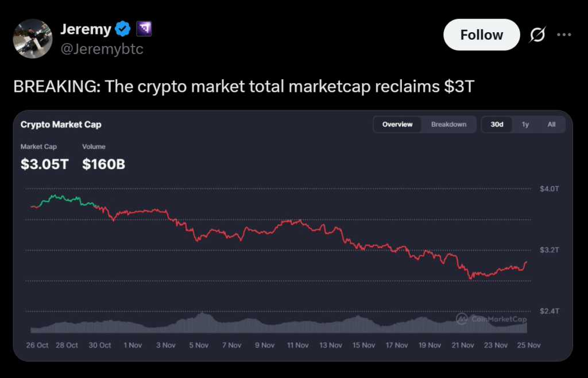Click the purple affiliate badge icon
Image resolution: width=588 pixels, height=378 pixels.
144,28
